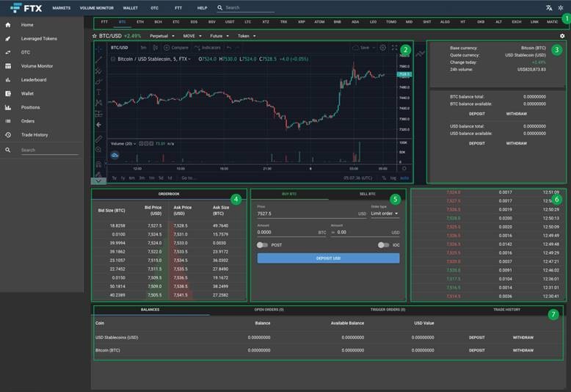Screen dimensions: 571x392
Task: Click bid price 7,527.5 in orderbook
Action: tap(154, 226)
